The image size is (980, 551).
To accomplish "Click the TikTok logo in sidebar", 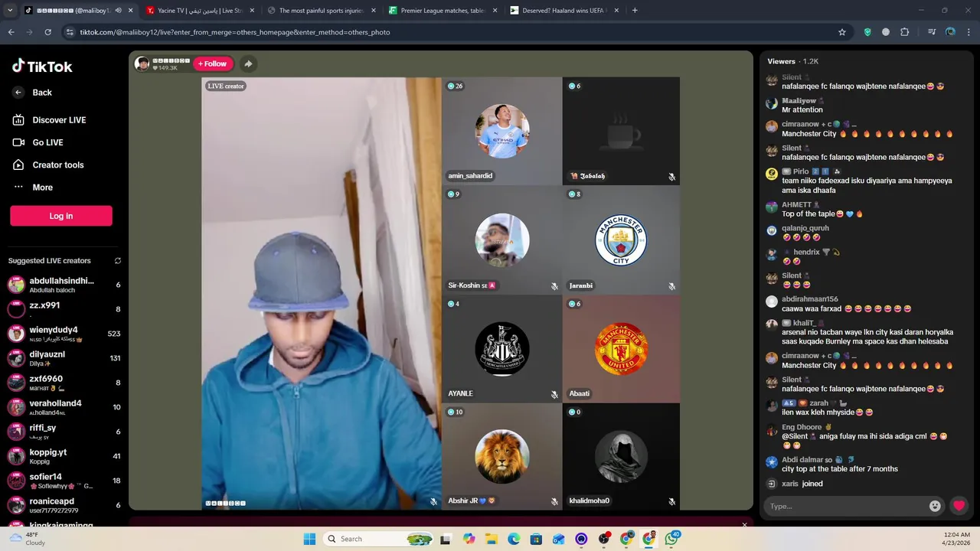I will point(42,66).
